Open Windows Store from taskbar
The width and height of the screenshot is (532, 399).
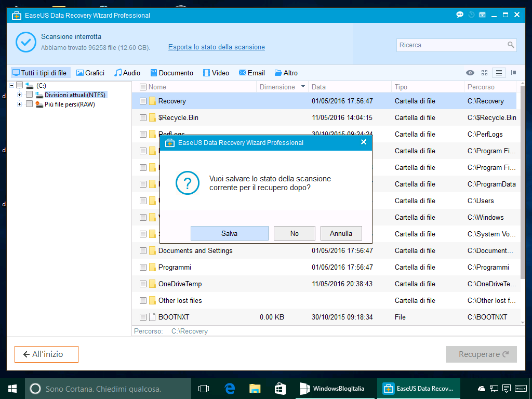(x=280, y=389)
